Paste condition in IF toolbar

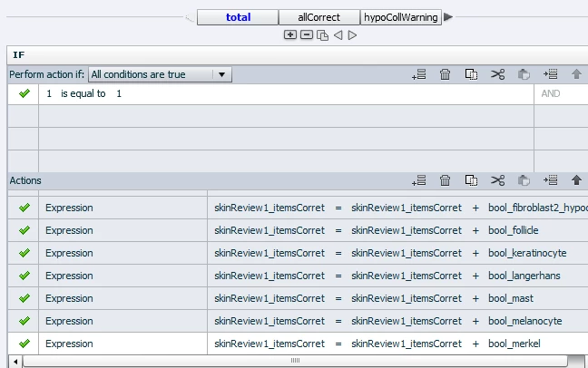tap(524, 74)
